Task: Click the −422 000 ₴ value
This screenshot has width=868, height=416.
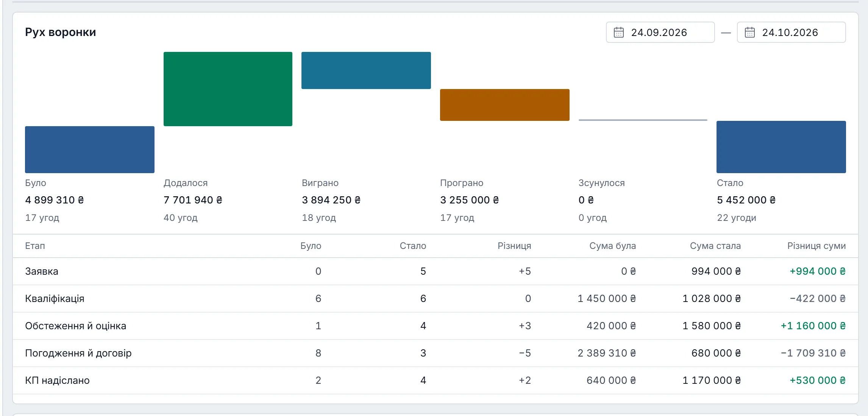Action: point(818,299)
